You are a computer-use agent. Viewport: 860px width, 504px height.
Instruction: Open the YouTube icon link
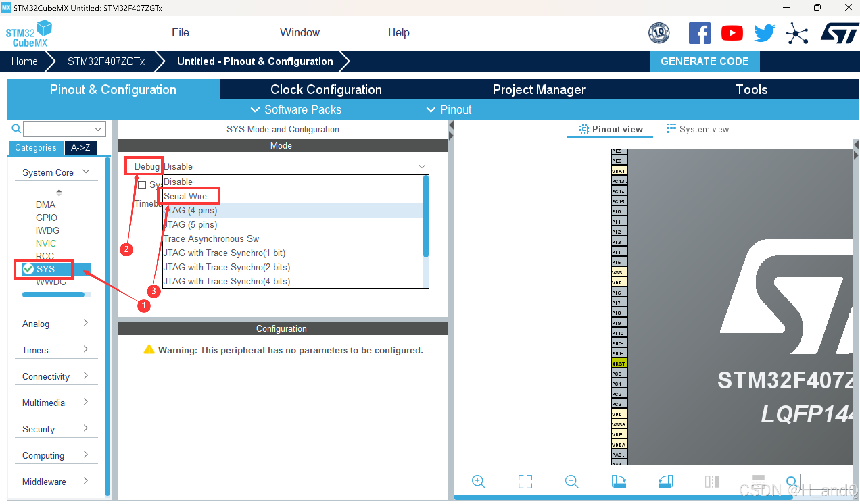[x=732, y=33]
